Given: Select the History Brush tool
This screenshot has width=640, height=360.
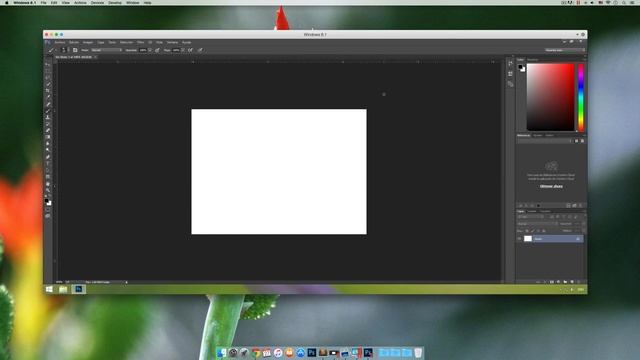Looking at the screenshot, I should pos(48,124).
